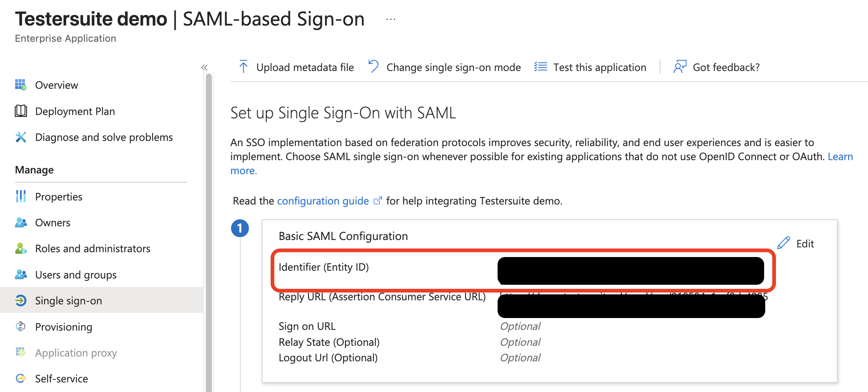Click Got feedback? button
The image size is (868, 392).
coord(717,67)
